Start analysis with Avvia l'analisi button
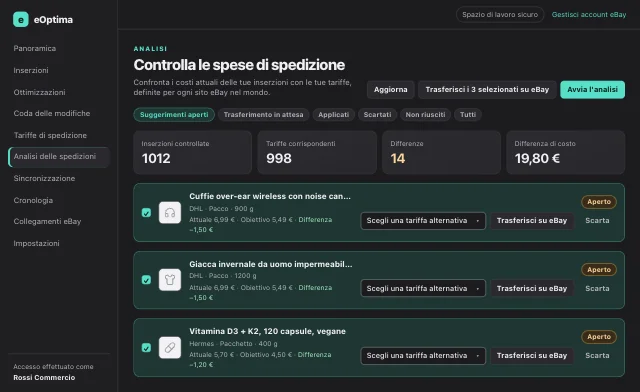This screenshot has width=640, height=392. pyautogui.click(x=592, y=90)
